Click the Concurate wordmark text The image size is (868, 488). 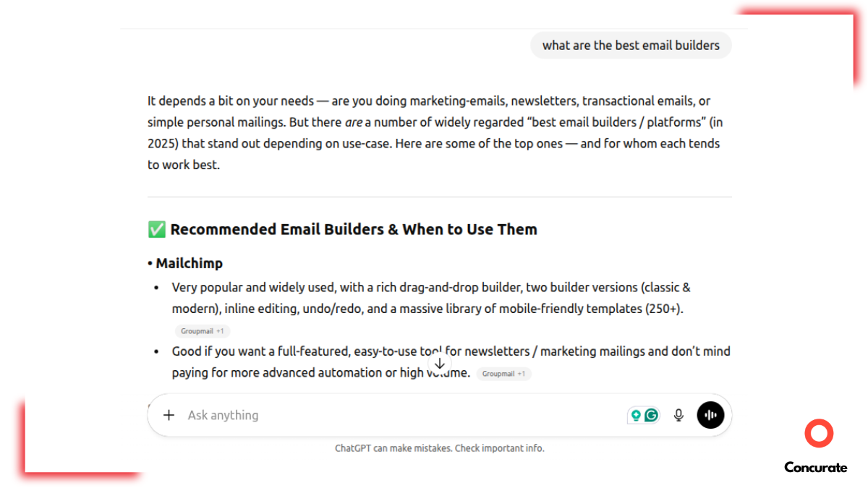tap(815, 468)
